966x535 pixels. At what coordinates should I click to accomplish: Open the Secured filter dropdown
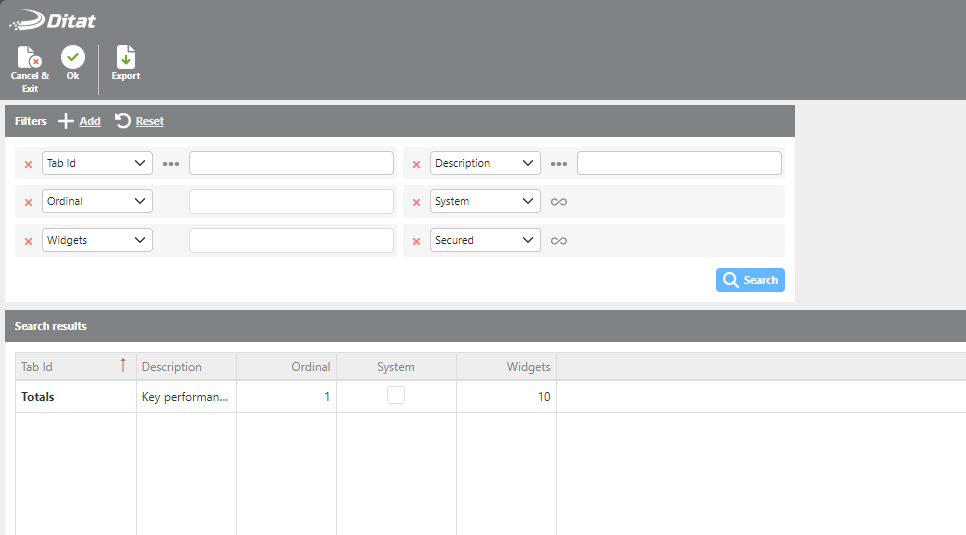pos(485,240)
